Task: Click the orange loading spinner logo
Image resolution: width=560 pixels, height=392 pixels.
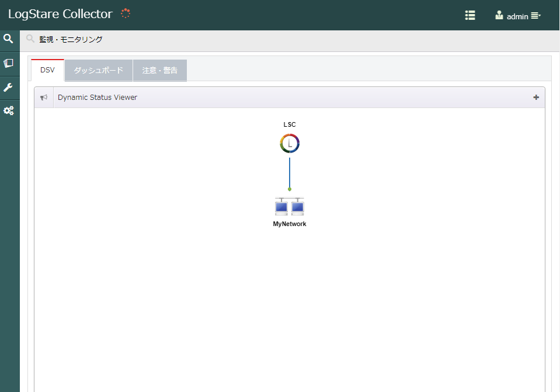Action: [x=126, y=13]
